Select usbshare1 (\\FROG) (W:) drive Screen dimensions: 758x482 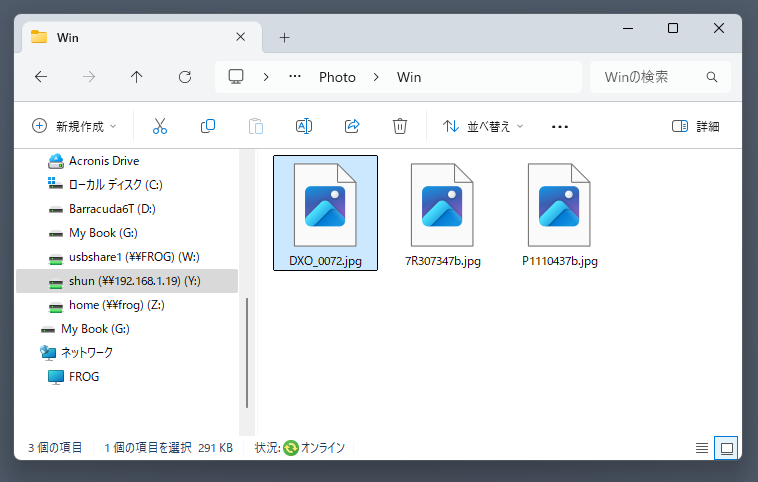point(127,257)
